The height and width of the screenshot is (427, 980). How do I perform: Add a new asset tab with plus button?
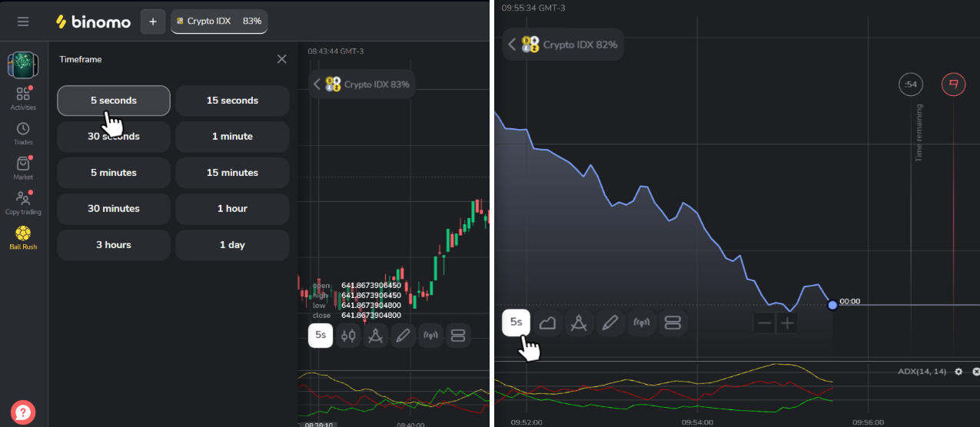tap(152, 22)
